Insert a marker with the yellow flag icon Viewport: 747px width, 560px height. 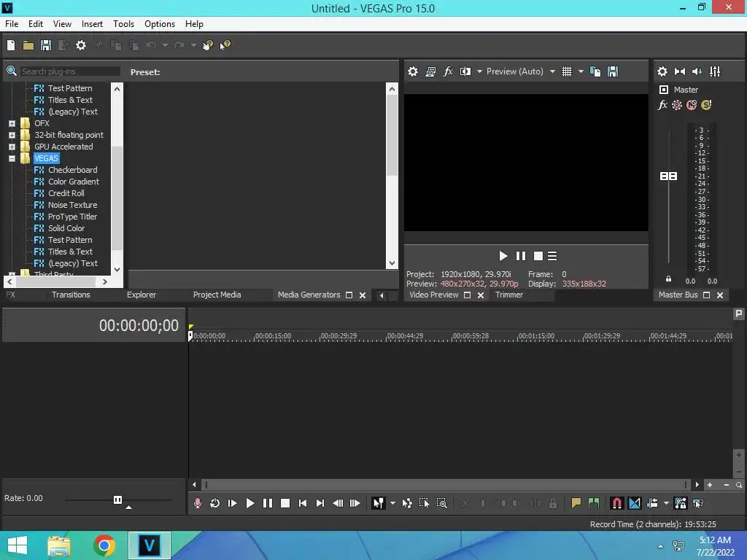[x=576, y=503]
